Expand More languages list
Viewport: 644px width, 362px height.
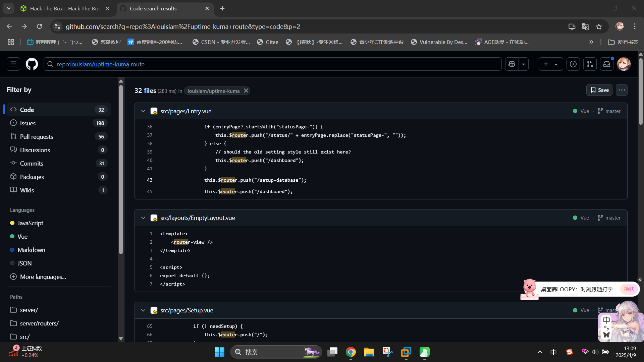point(38,277)
